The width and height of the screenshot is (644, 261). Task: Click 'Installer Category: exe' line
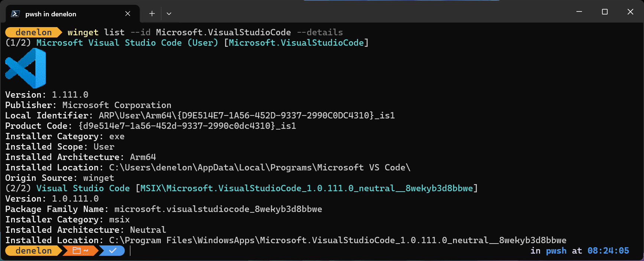pos(65,136)
